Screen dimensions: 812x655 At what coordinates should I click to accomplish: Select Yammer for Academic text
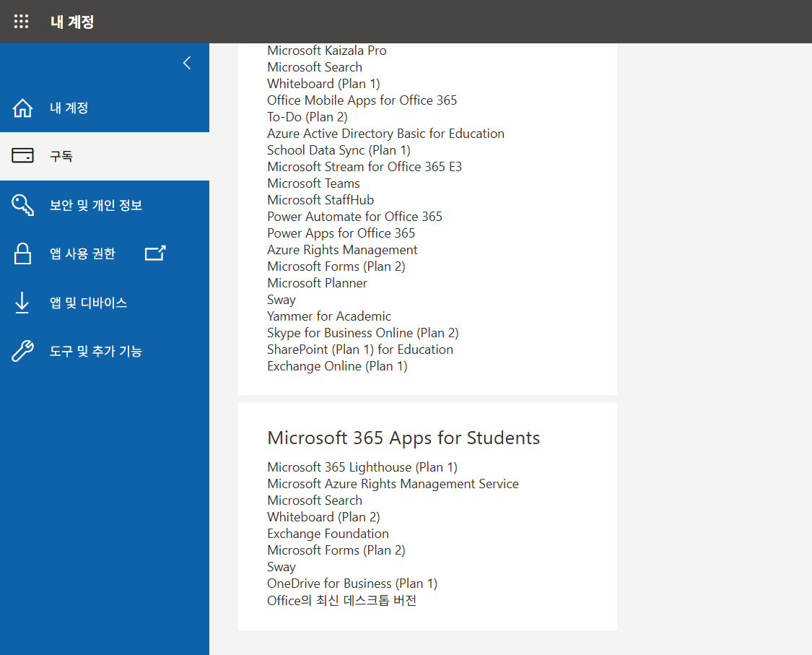pyautogui.click(x=329, y=316)
